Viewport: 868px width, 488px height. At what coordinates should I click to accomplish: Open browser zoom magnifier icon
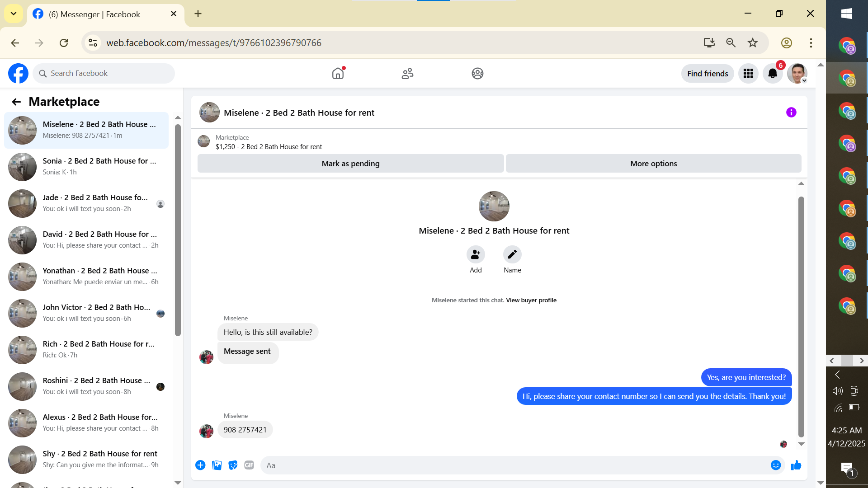click(731, 42)
